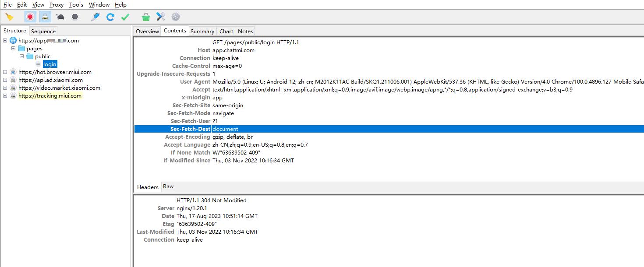The height and width of the screenshot is (267, 644).
Task: Toggle SSL proxying padlock button
Action: [45, 17]
